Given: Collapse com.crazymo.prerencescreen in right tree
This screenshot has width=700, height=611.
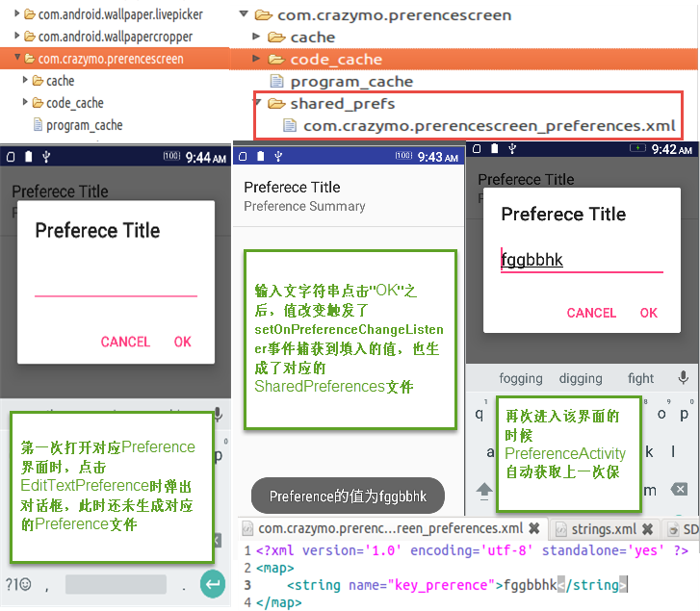Looking at the screenshot, I should [x=244, y=13].
